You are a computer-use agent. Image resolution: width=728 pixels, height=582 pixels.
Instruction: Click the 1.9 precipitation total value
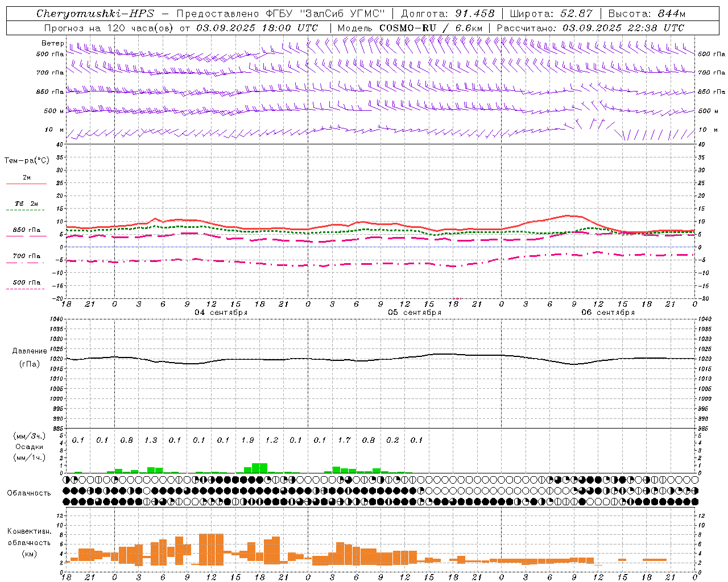[x=247, y=440]
